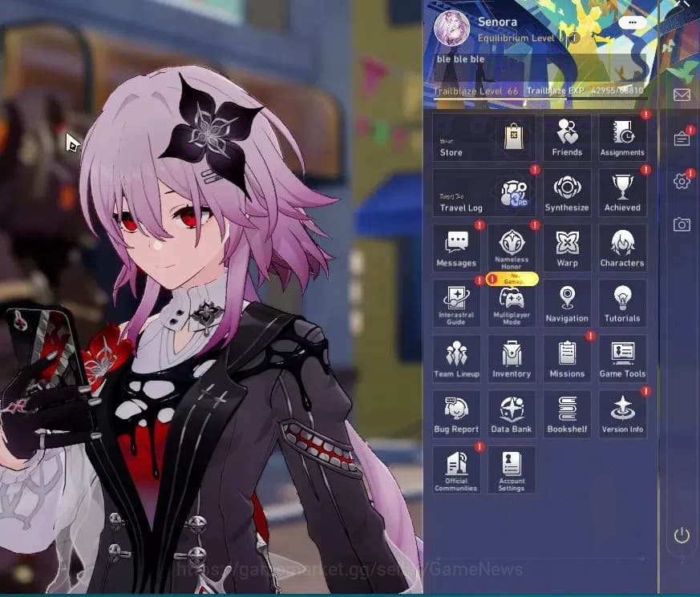This screenshot has height=597, width=700.
Task: Click the three-dots profile options button
Action: [632, 22]
